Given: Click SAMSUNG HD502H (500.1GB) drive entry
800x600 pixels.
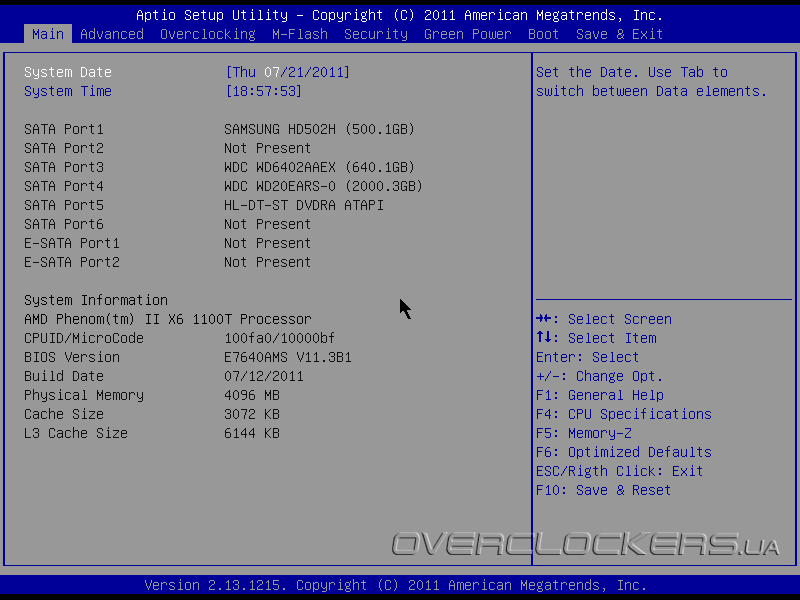Looking at the screenshot, I should (319, 129).
